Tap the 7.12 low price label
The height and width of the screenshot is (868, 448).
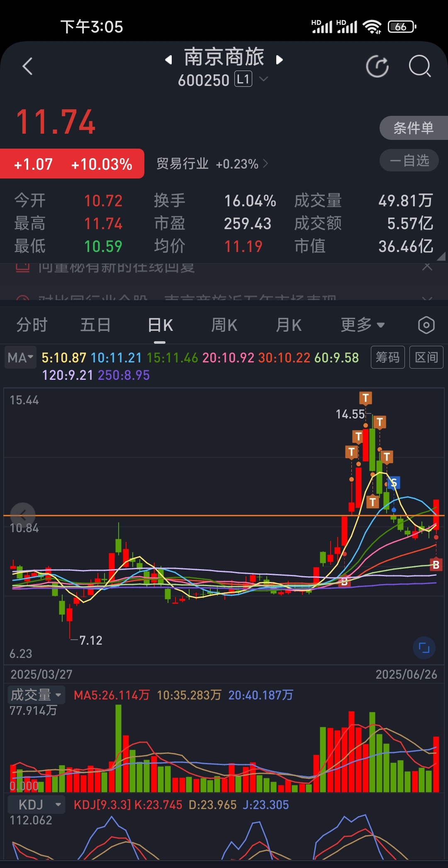tap(90, 640)
